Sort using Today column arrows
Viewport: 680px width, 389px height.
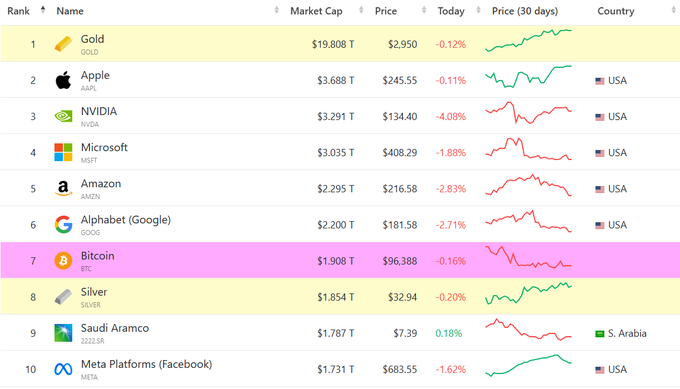click(x=478, y=10)
